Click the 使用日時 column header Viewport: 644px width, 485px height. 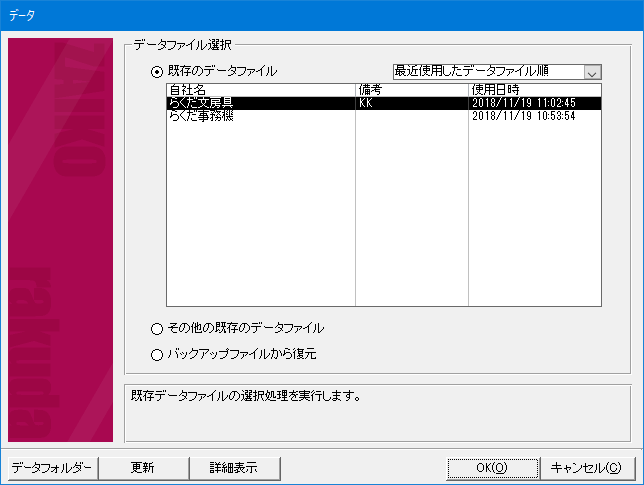pos(534,90)
